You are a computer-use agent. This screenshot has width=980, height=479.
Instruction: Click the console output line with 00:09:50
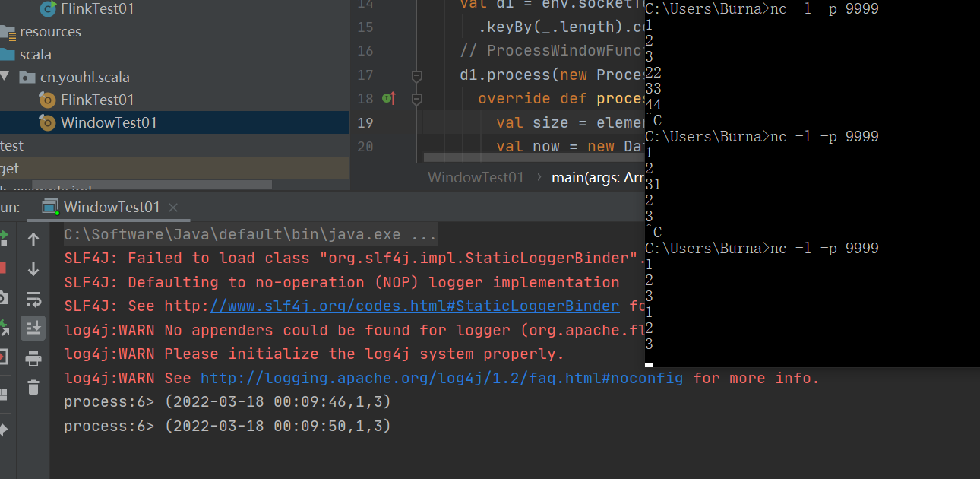coord(227,426)
